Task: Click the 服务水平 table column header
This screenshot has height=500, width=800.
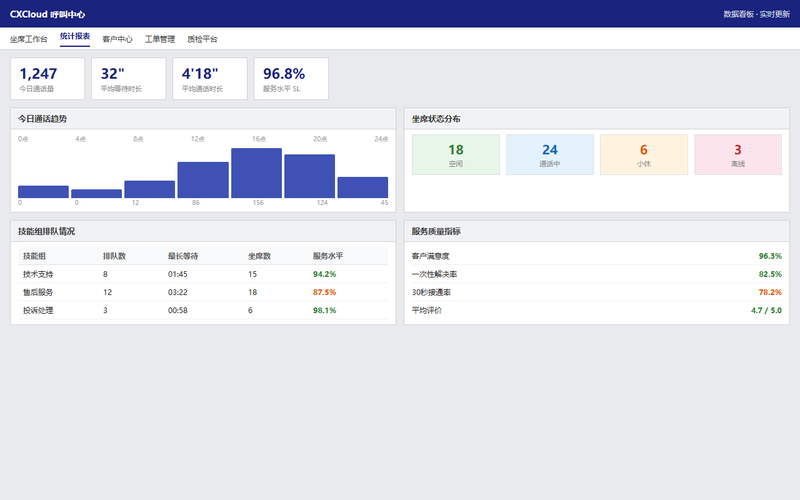Action: (x=328, y=256)
